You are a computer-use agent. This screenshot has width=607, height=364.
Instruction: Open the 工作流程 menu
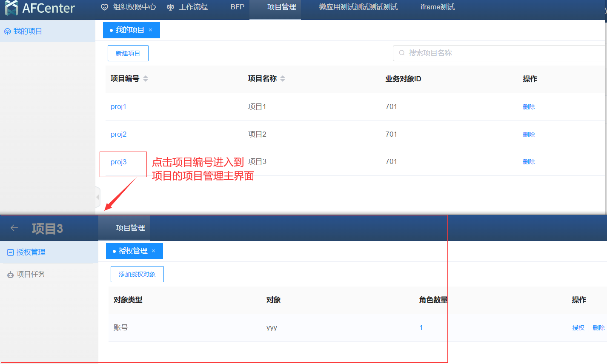[x=188, y=7]
